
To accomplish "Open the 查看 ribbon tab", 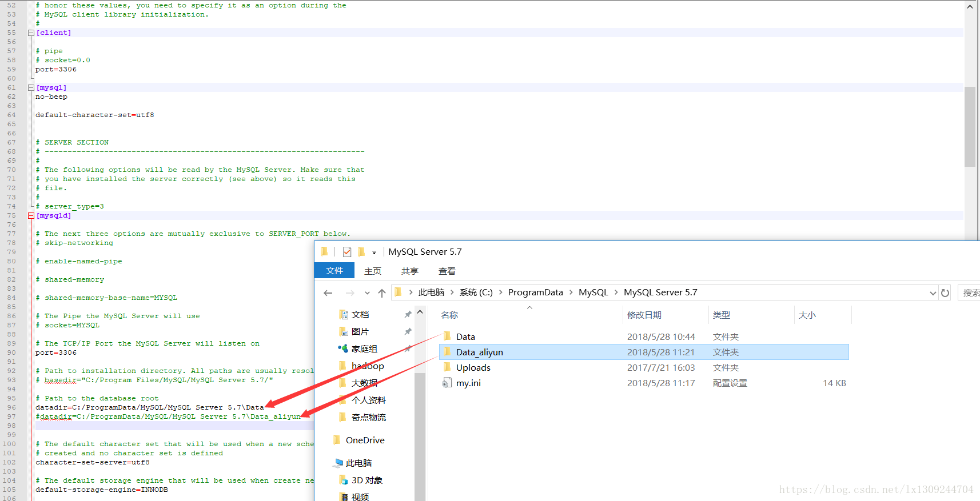I will [447, 271].
